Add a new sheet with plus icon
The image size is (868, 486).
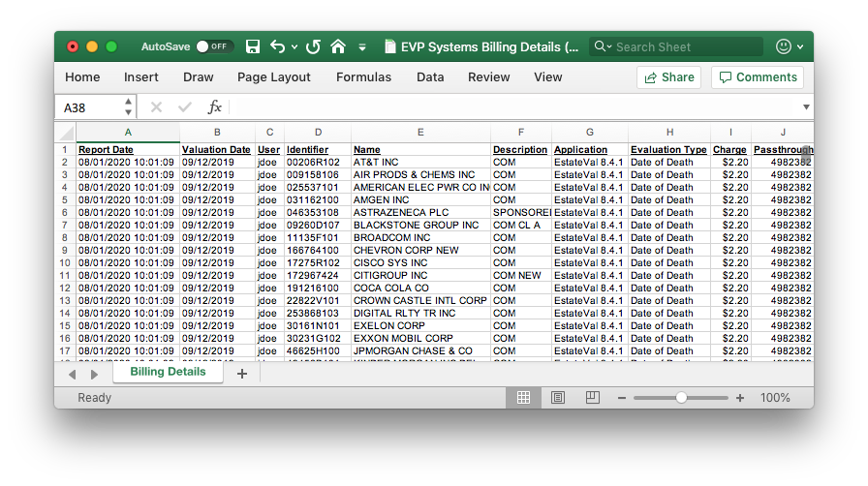coord(242,375)
